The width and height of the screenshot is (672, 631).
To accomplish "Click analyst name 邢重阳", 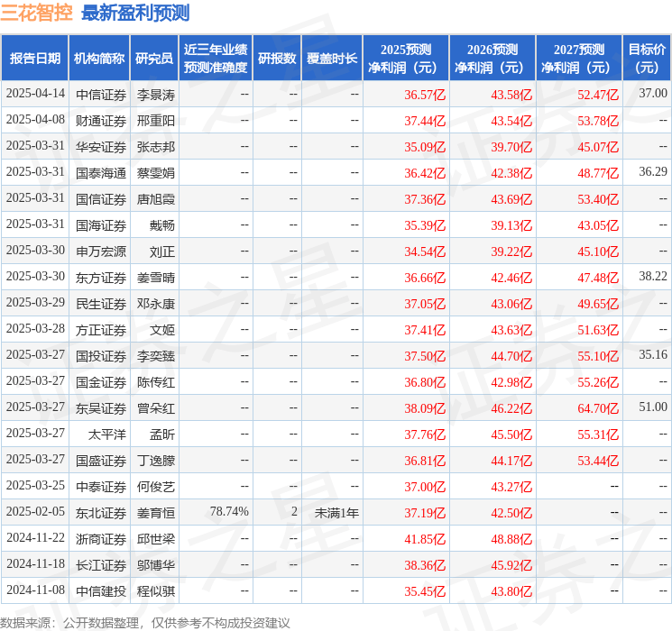I will coord(156,121).
